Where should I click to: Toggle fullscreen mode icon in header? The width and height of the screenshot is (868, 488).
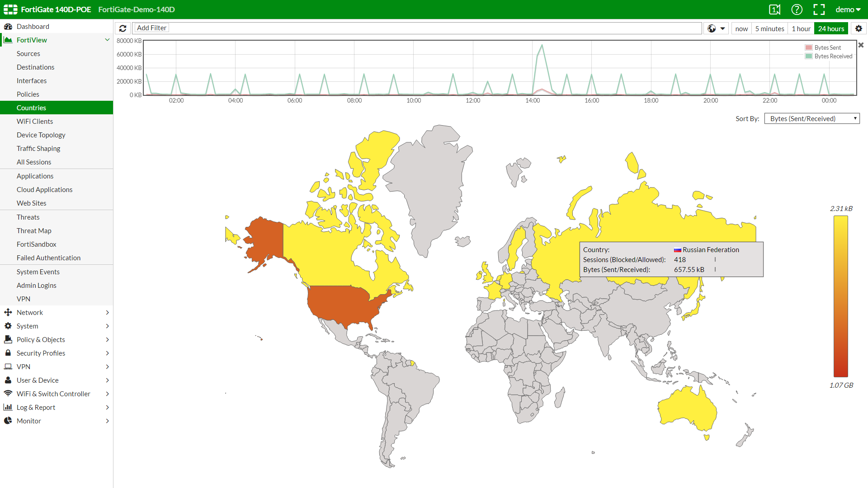(x=819, y=9)
